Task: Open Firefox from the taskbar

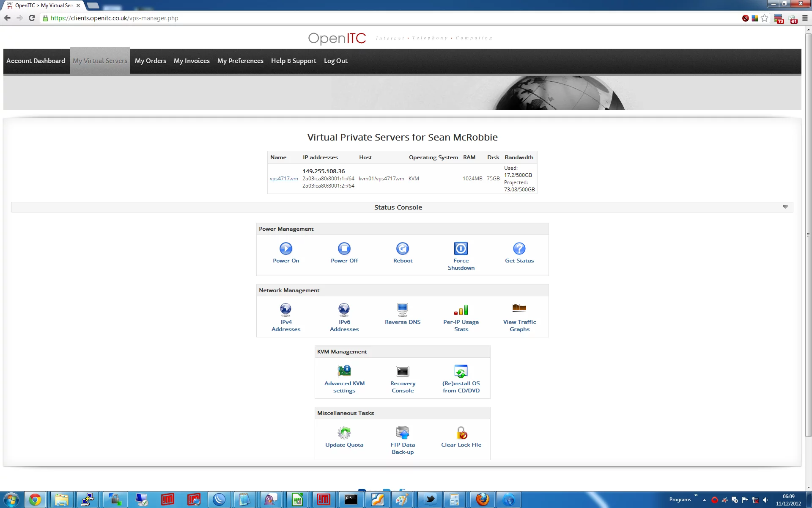Action: pos(482,500)
